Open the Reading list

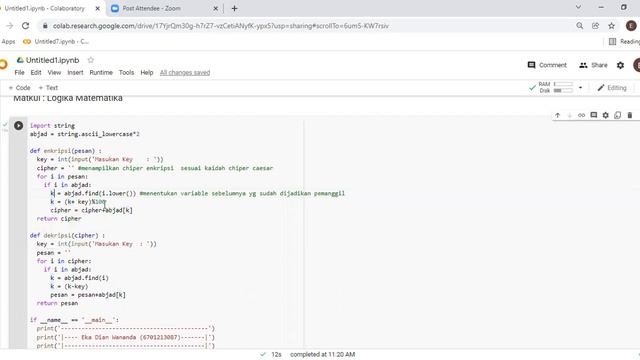coord(624,42)
